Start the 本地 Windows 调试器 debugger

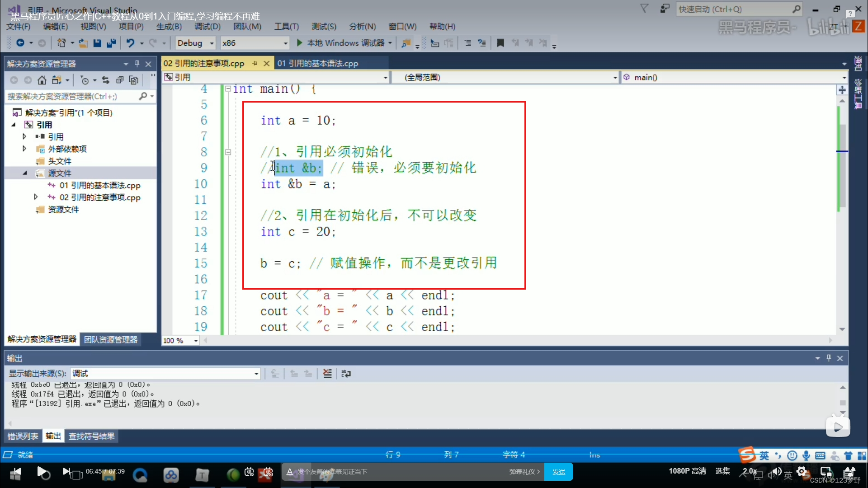342,43
